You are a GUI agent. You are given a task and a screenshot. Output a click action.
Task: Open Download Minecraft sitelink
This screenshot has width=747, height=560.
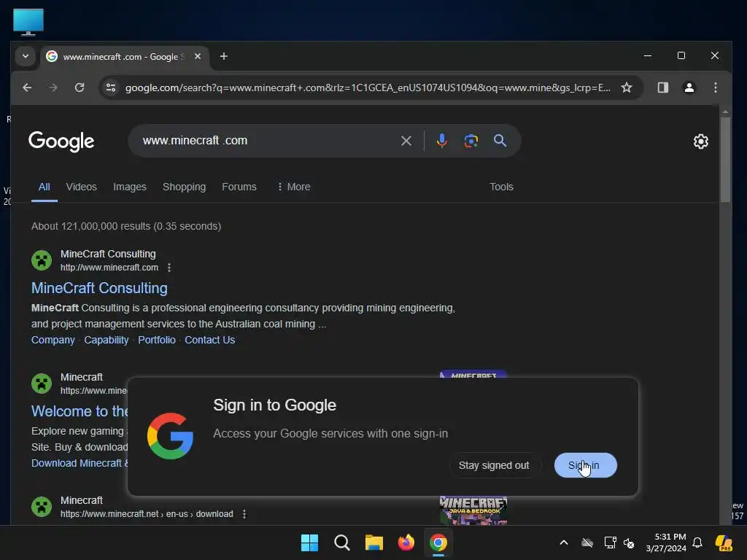point(80,463)
